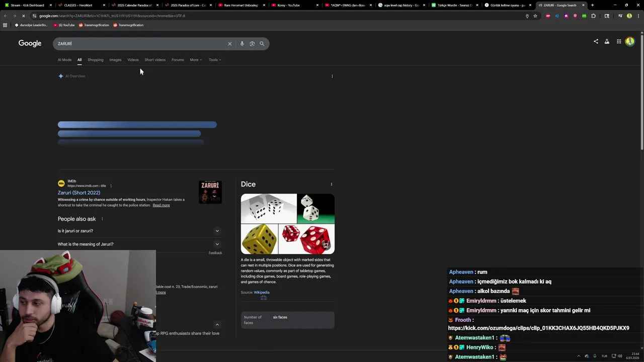The image size is (644, 362).
Task: Open Chrome apps shortcut in bookmarks bar
Action: [5, 25]
